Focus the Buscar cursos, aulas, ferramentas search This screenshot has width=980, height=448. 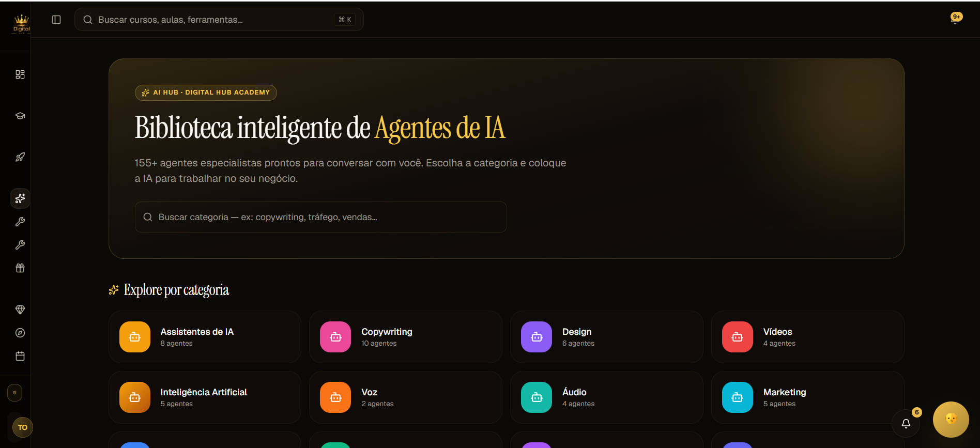point(219,20)
